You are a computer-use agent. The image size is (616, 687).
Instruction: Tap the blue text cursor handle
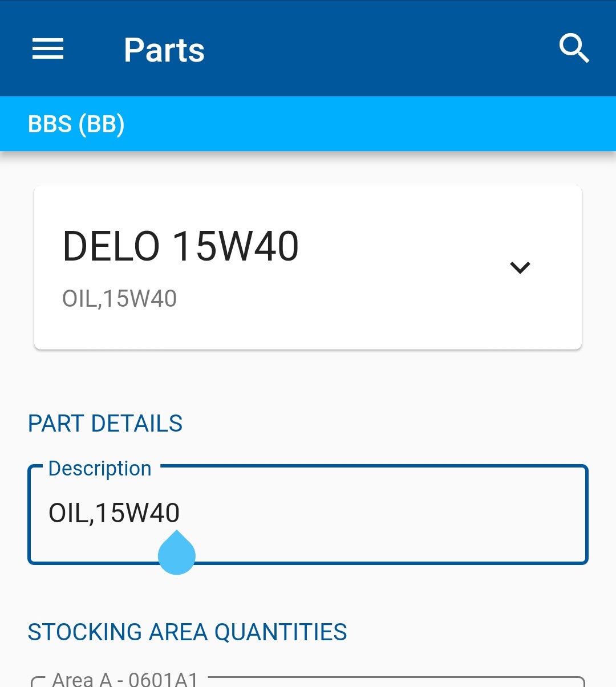pyautogui.click(x=177, y=554)
